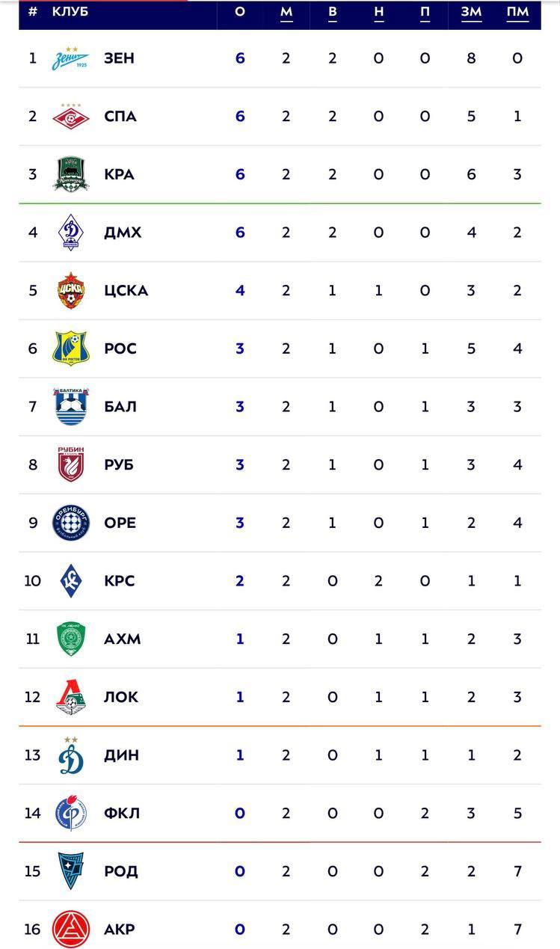This screenshot has width=560, height=949.
Task: Click the ДИН team name
Action: [121, 755]
